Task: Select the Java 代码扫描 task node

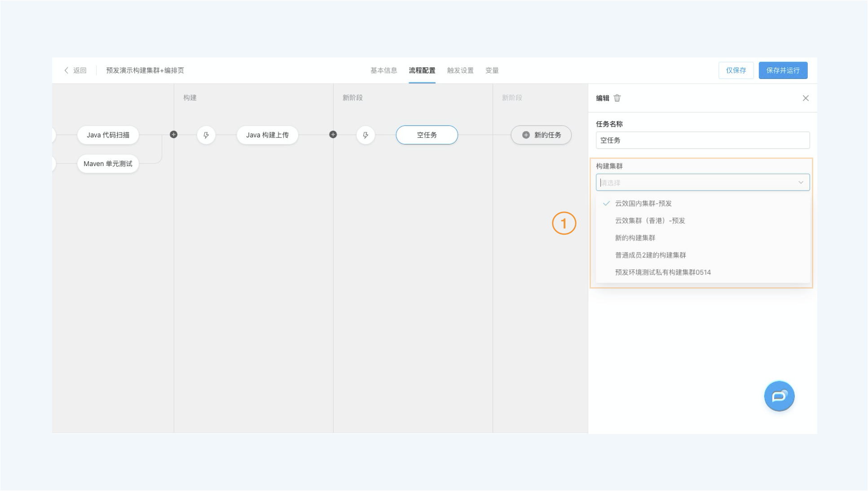Action: point(108,135)
